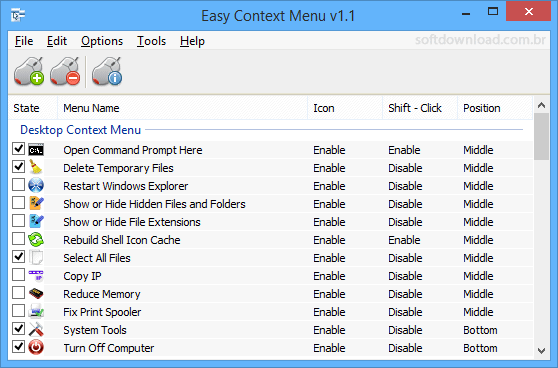The width and height of the screenshot is (558, 368).
Task: Click Shift-Click Enable value for Rebuild Shell Icon Cache
Action: pyautogui.click(x=404, y=240)
